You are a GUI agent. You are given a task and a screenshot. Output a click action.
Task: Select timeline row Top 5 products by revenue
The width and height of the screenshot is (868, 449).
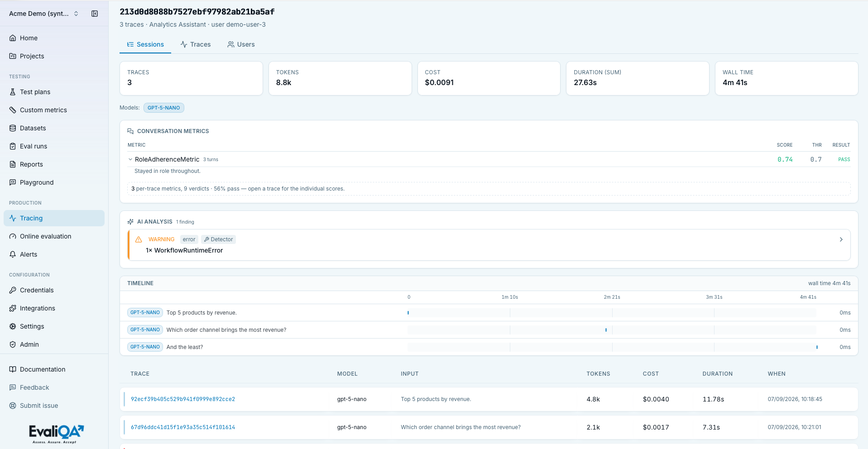tap(489, 313)
